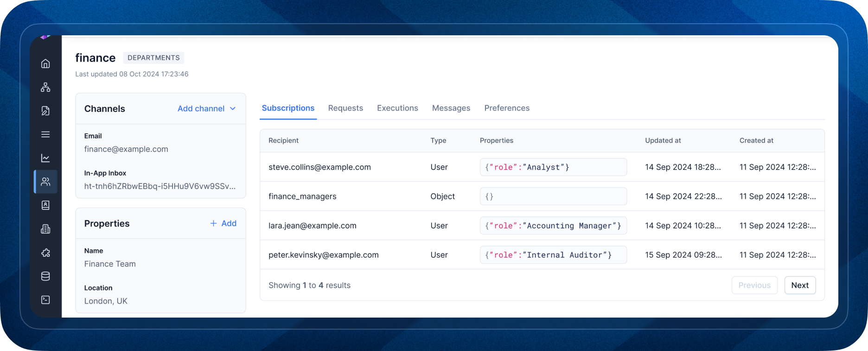Click the empty {} properties field
The height and width of the screenshot is (351, 868).
(553, 196)
